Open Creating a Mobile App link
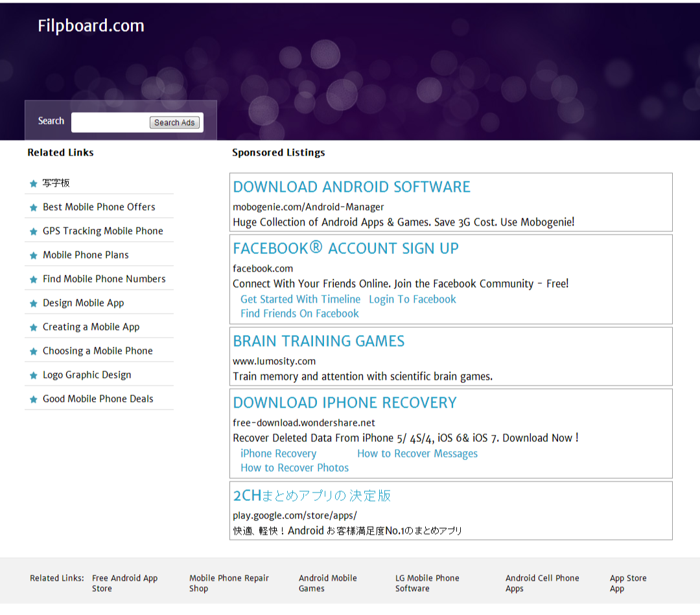 pos(91,327)
